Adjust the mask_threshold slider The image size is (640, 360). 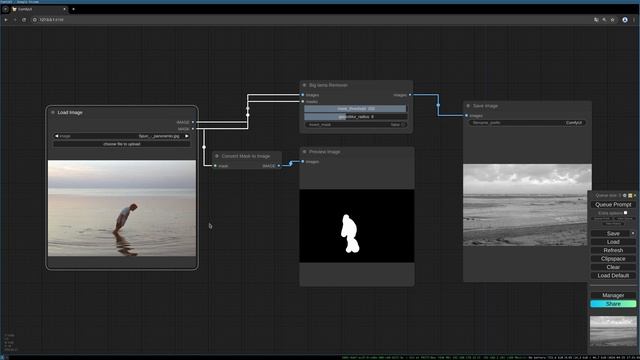pos(356,109)
